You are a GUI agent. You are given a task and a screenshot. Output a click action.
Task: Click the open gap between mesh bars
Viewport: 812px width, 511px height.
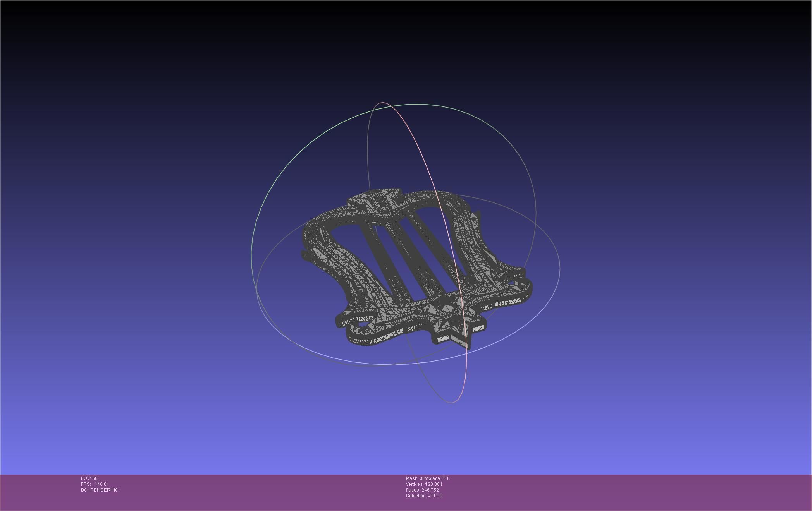[x=430, y=259]
